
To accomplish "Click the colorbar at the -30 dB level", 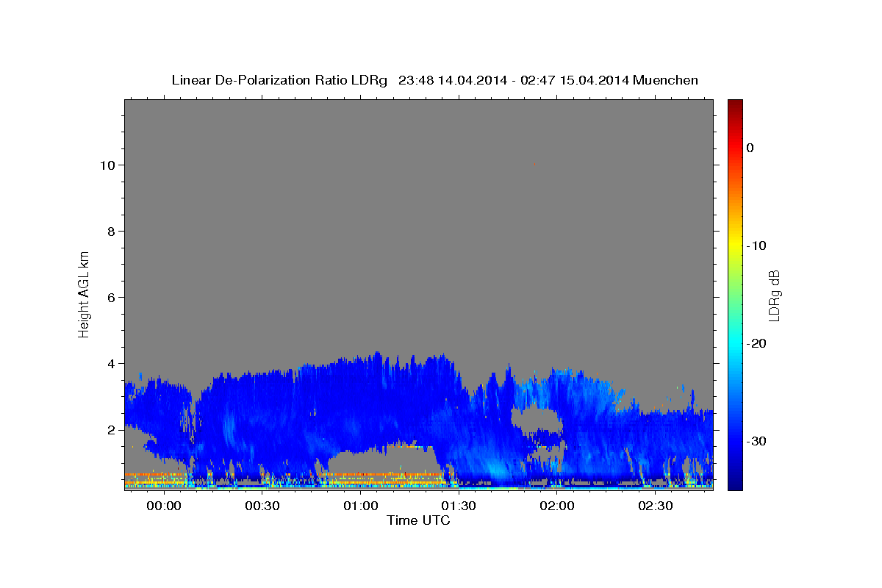I will 735,441.
